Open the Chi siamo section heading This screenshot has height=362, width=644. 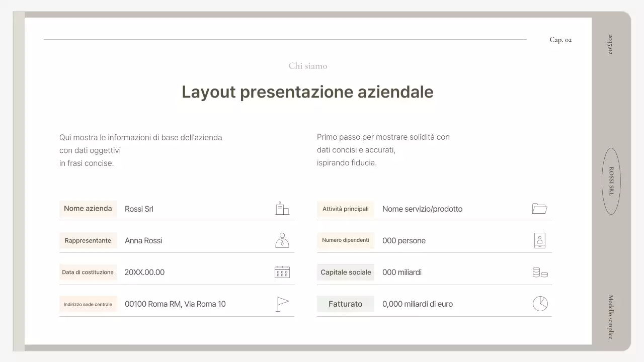click(x=307, y=66)
